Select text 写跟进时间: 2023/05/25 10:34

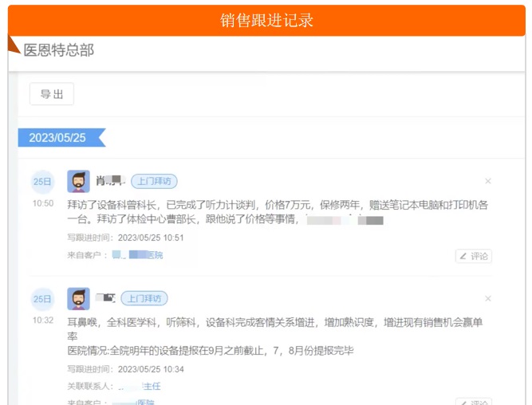[125, 369]
